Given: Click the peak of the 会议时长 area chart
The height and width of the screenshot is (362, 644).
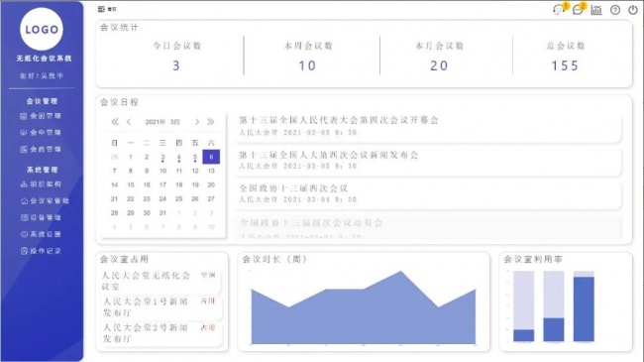Looking at the screenshot, I should [x=400, y=272].
